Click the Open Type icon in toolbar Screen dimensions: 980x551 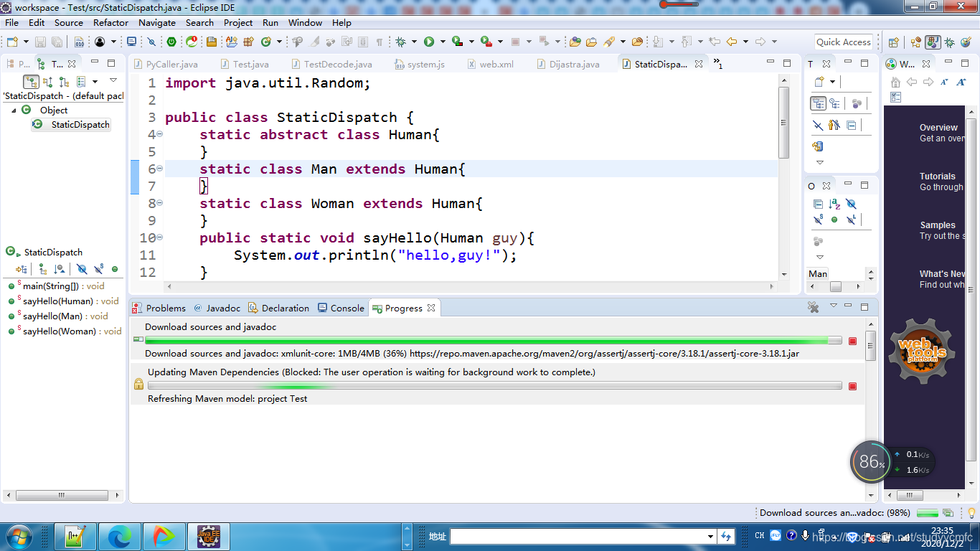coord(575,42)
